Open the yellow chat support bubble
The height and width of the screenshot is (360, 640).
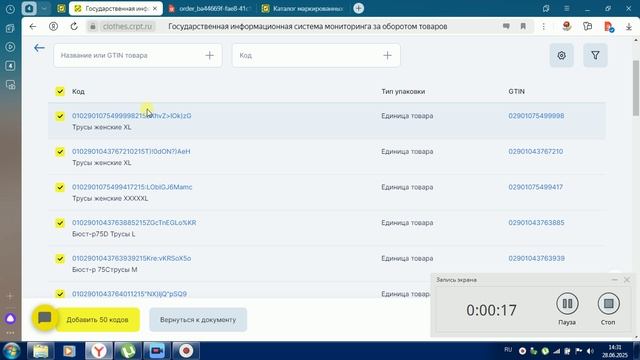(44, 318)
